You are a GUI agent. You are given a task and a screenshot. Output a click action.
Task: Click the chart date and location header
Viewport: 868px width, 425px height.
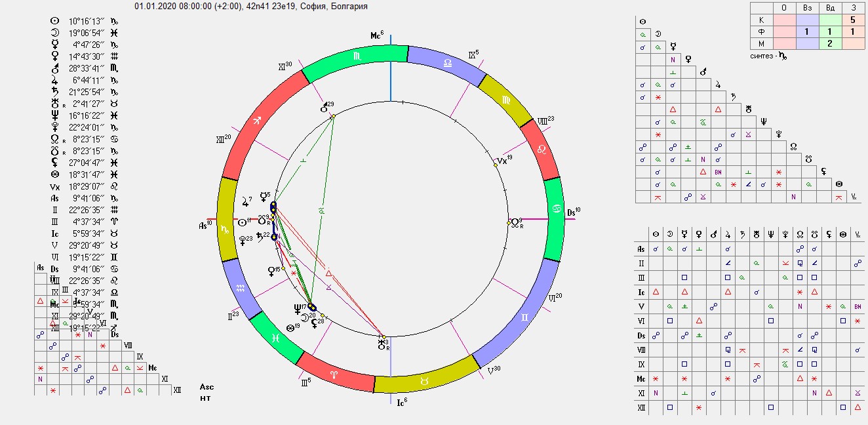pyautogui.click(x=250, y=6)
